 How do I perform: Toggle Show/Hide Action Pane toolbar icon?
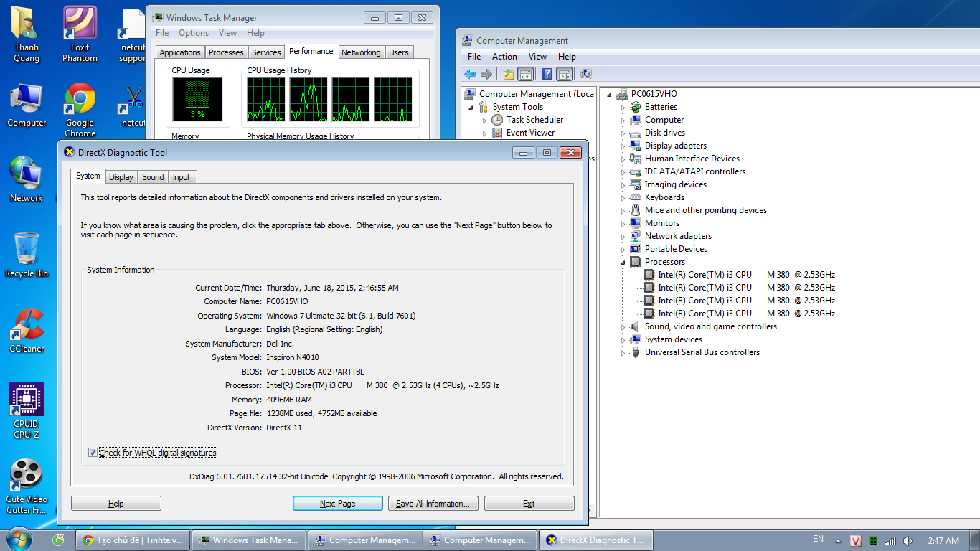565,74
